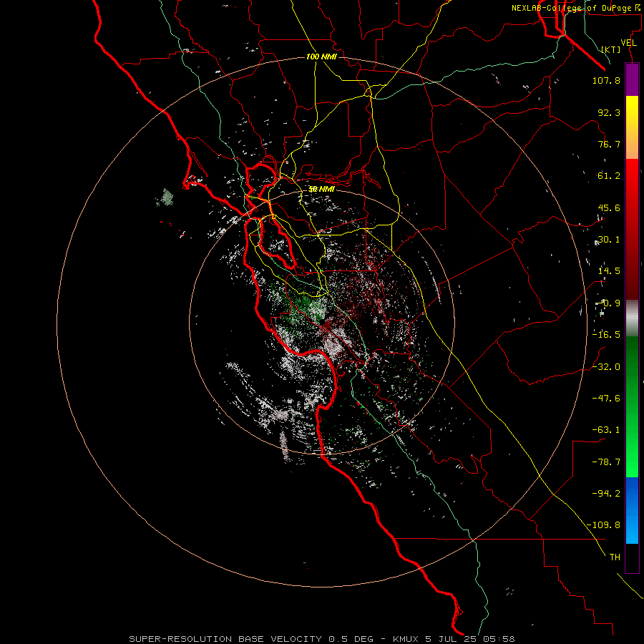Screen dimensions: 644x644
Task: Pick the purple segment of the color bar
Action: [632, 79]
